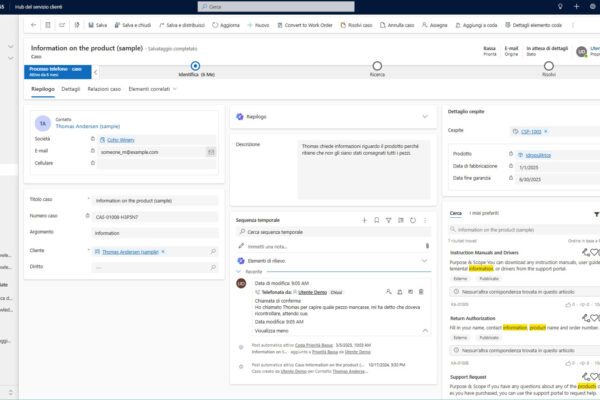Click Processo telefono caso process header
The width and height of the screenshot is (600, 400).
click(x=58, y=72)
